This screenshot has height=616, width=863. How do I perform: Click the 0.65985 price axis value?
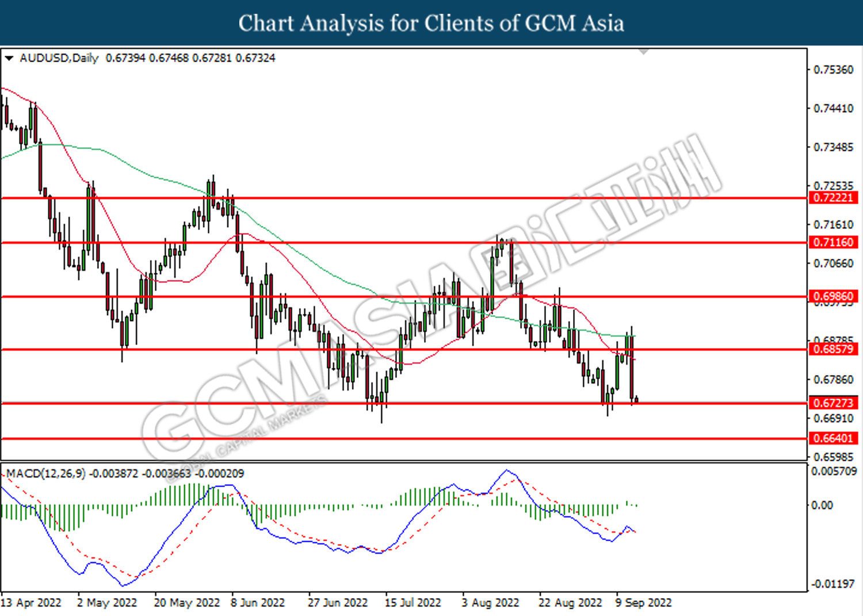point(834,457)
